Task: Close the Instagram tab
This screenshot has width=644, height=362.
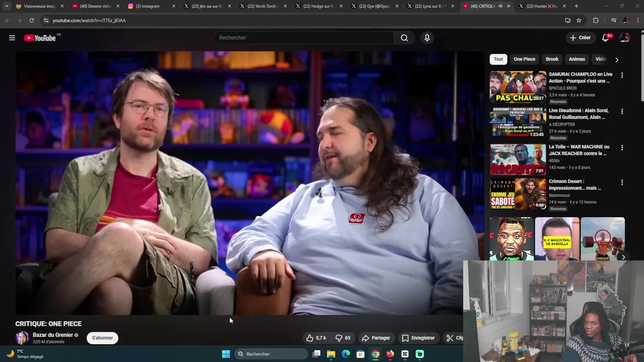Action: [x=174, y=6]
